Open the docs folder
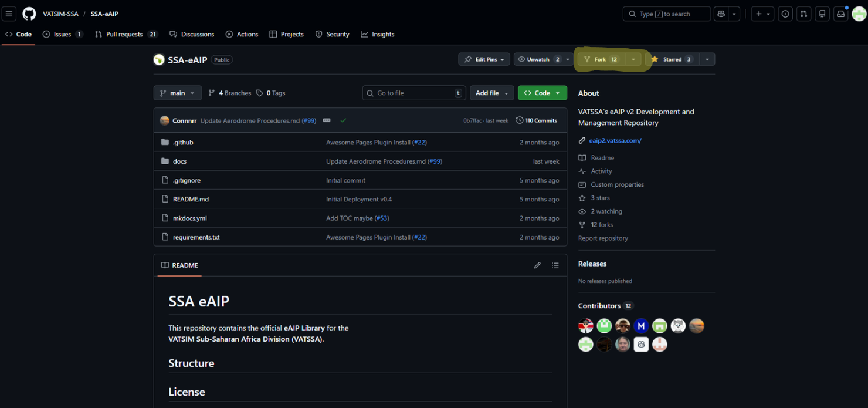Image resolution: width=868 pixels, height=408 pixels. (x=179, y=161)
